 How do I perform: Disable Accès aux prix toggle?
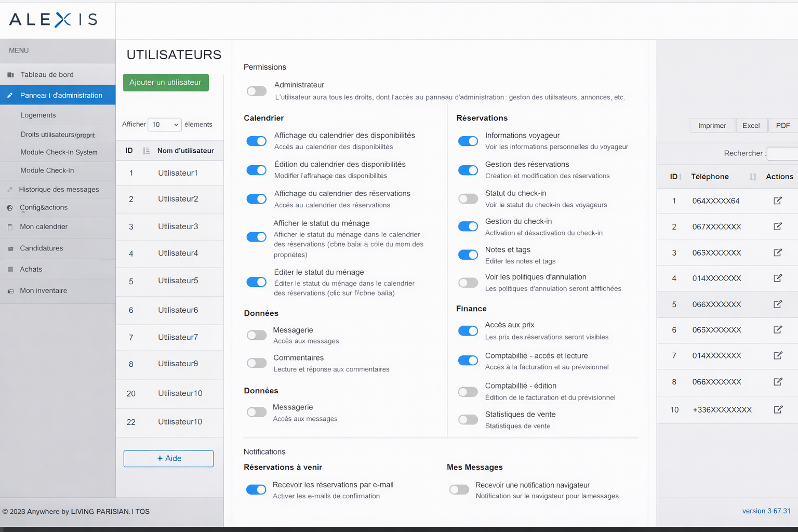pyautogui.click(x=468, y=331)
